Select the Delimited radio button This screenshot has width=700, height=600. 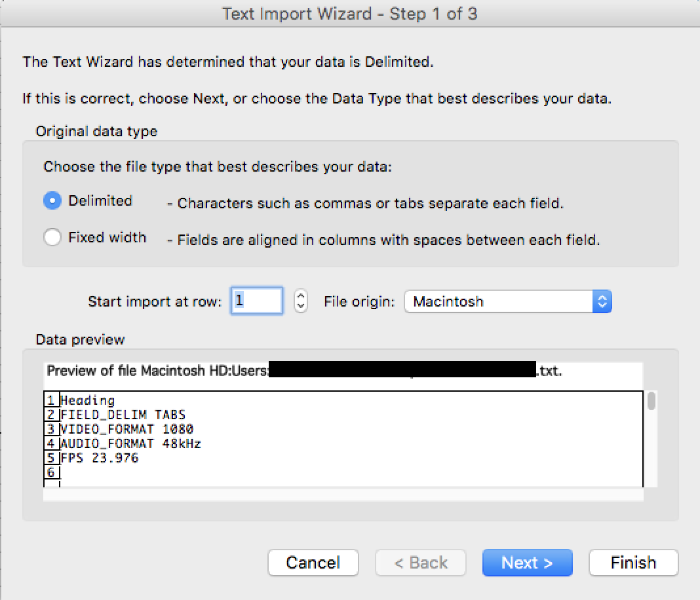coord(52,201)
